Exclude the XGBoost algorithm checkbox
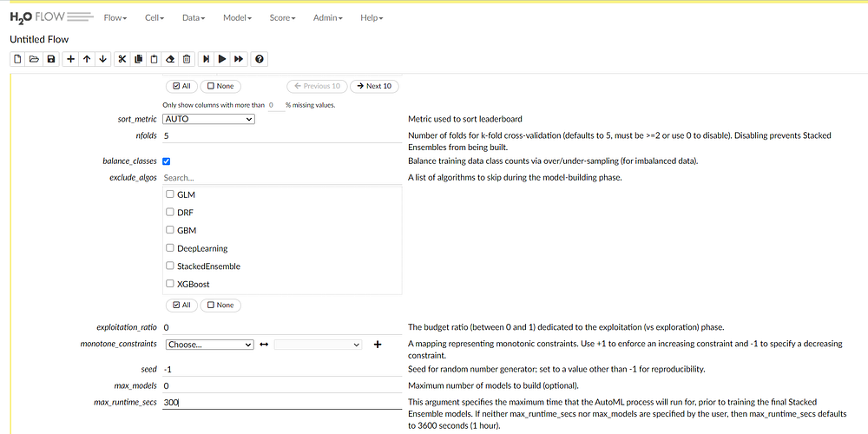Viewport: 868px width, 434px height. (x=170, y=284)
